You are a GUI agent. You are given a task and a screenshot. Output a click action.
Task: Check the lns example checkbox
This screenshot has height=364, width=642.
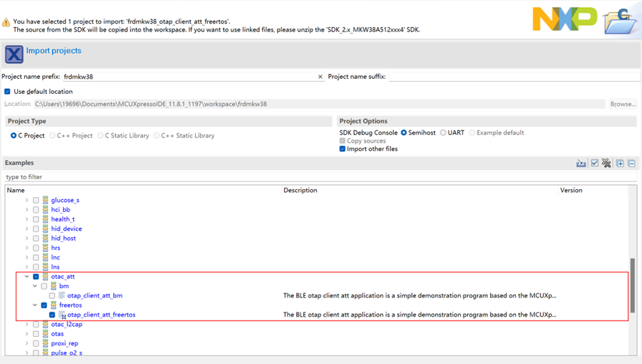point(36,267)
